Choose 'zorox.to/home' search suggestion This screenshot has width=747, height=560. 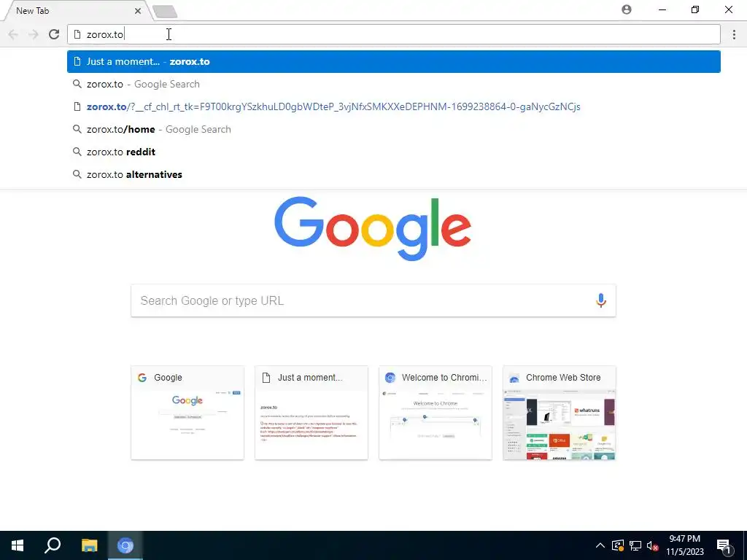[x=393, y=130]
